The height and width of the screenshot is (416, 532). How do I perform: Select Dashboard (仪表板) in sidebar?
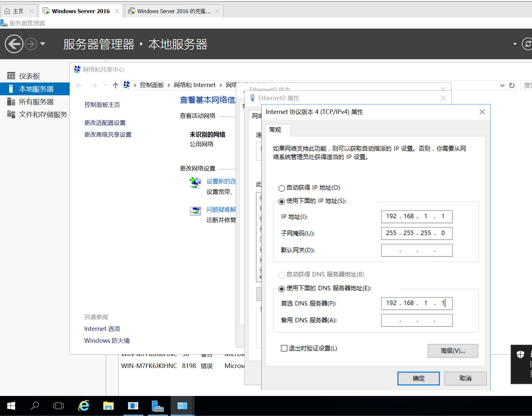pos(35,76)
